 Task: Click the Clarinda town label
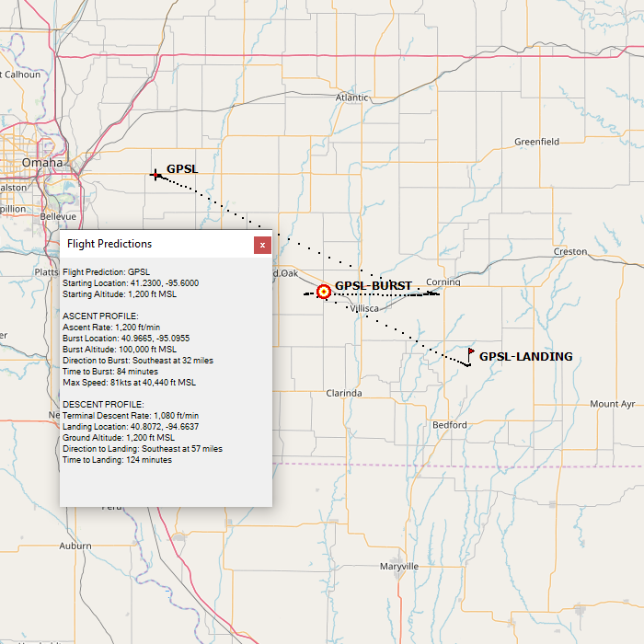click(344, 393)
